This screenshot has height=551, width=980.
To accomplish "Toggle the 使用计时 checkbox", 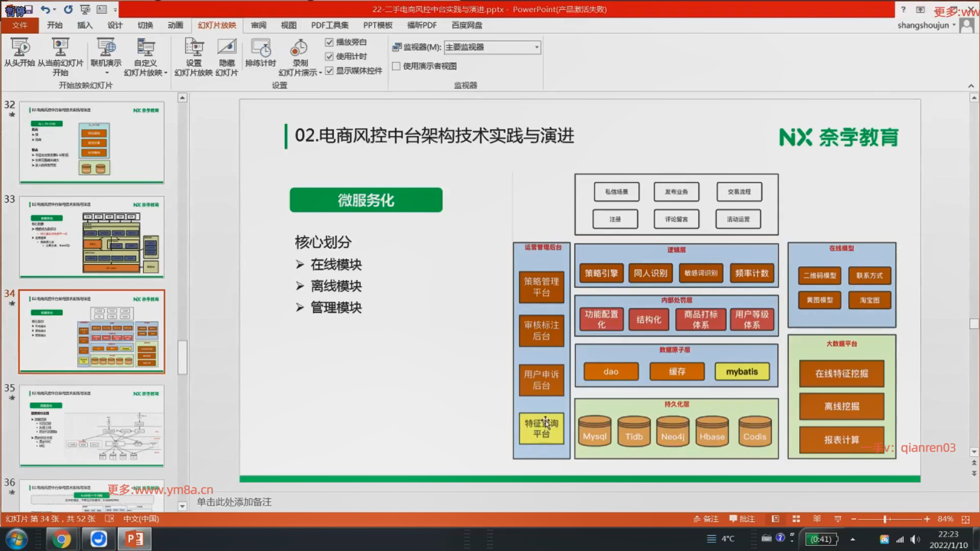I will (x=329, y=57).
